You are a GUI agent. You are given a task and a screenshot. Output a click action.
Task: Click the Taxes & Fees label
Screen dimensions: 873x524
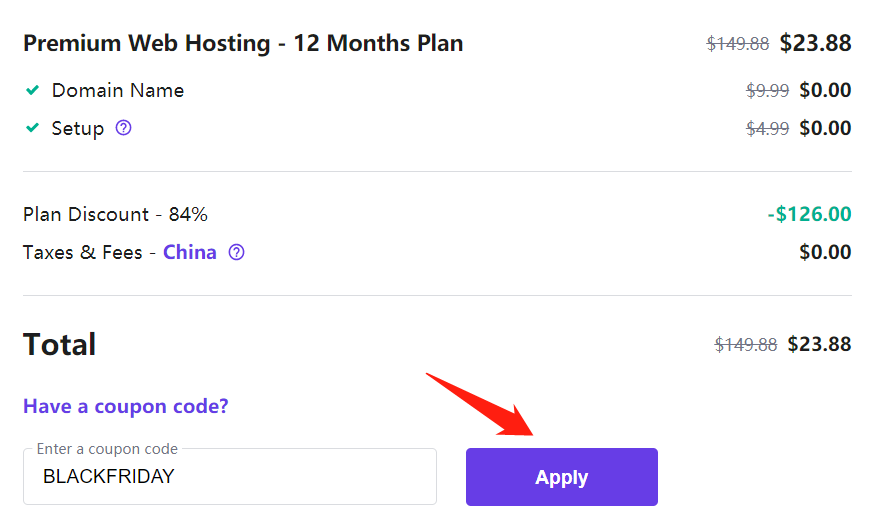point(83,252)
